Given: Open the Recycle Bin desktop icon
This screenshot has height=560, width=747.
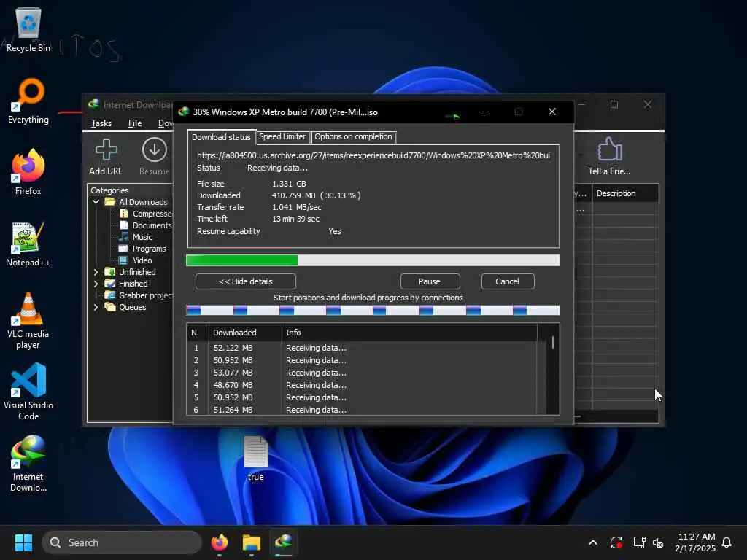Looking at the screenshot, I should click(x=28, y=29).
